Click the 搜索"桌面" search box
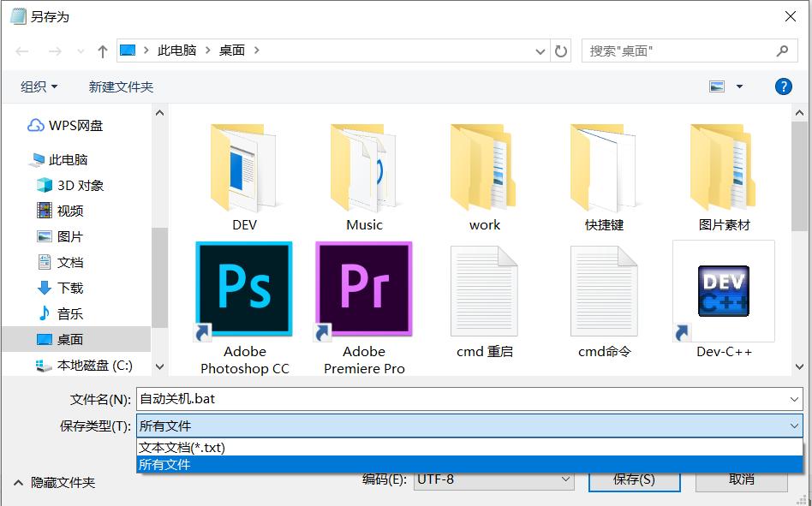Screen dimensions: 812x506 click(x=681, y=51)
